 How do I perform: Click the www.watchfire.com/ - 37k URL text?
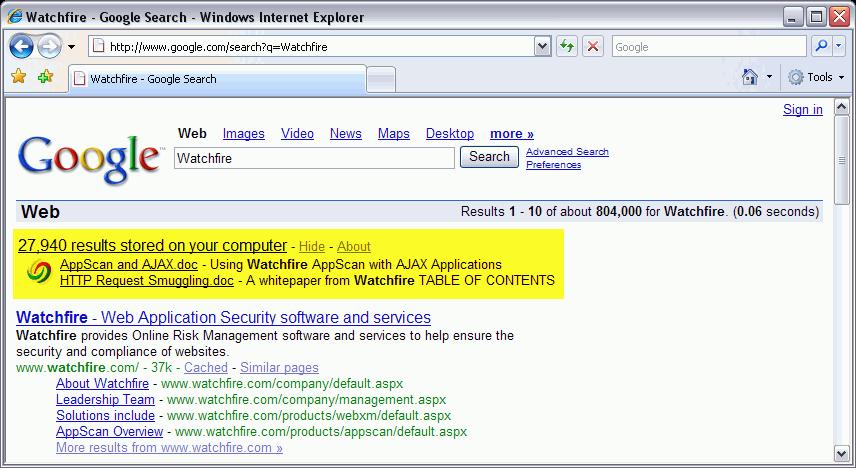pos(94,368)
